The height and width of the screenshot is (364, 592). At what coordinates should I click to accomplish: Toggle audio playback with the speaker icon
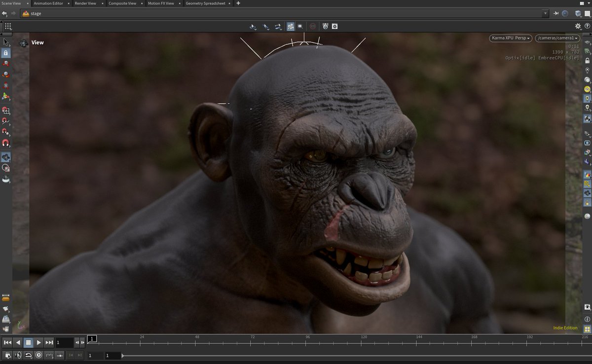tap(18, 355)
